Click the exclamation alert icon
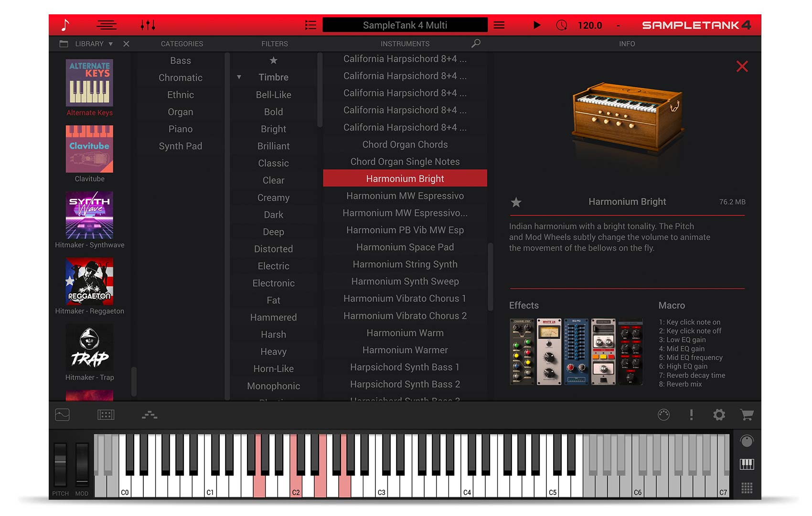Screen dimensions: 812x516 691,415
